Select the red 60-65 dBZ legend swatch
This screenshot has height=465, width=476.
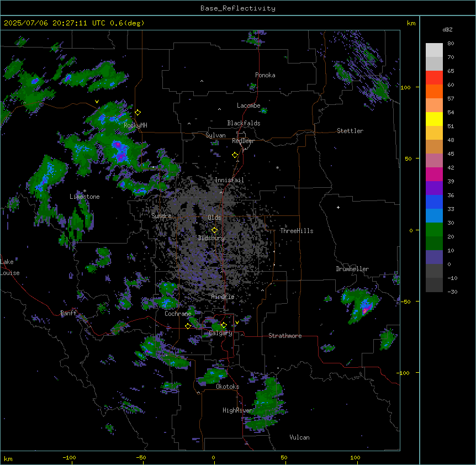pos(434,78)
